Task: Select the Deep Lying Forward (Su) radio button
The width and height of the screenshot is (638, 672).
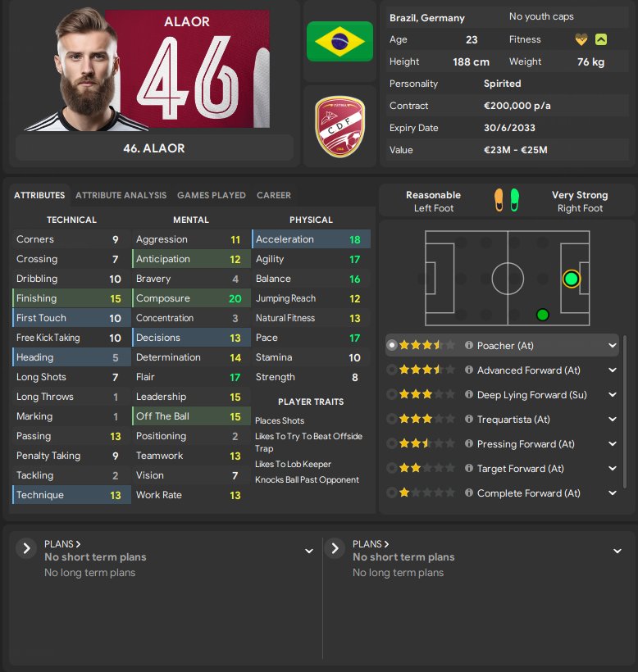Action: tap(391, 394)
